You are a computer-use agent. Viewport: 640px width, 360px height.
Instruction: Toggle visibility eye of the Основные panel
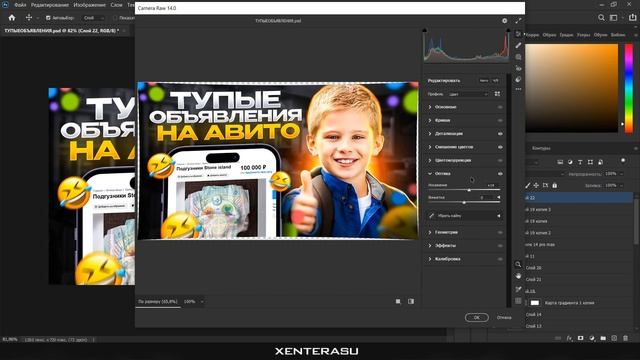[x=500, y=107]
